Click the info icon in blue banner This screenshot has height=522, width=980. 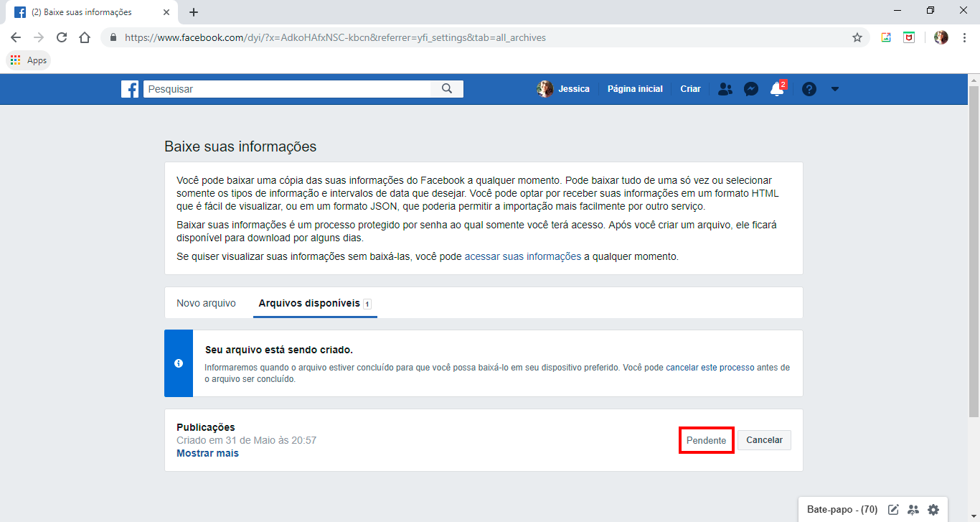[x=179, y=363]
